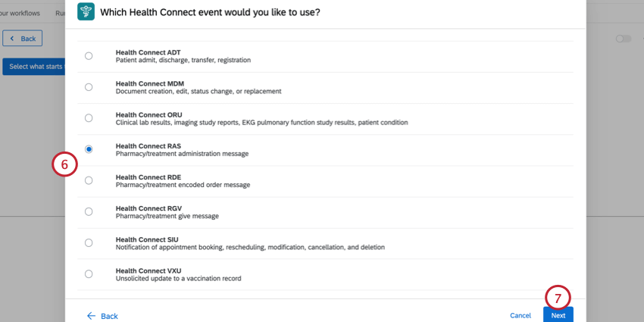Click the Next button
This screenshot has height=322, width=644.
coord(558,315)
